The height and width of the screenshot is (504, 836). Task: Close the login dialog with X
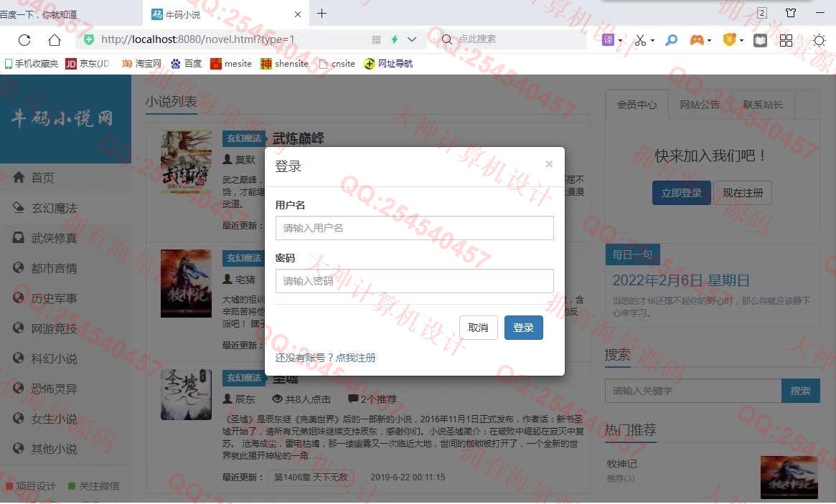(x=549, y=164)
